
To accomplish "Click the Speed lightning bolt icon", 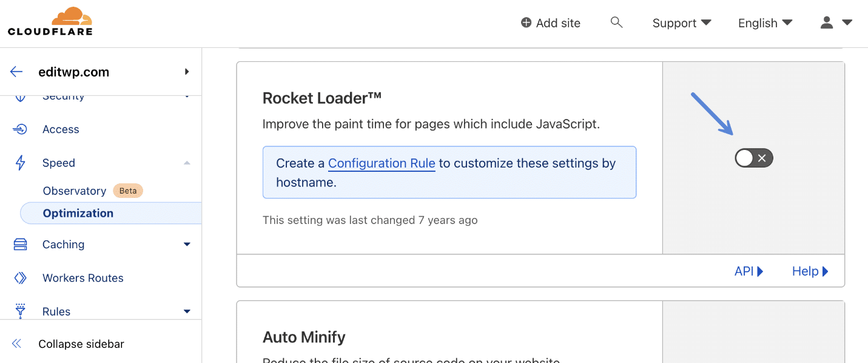I will [20, 162].
